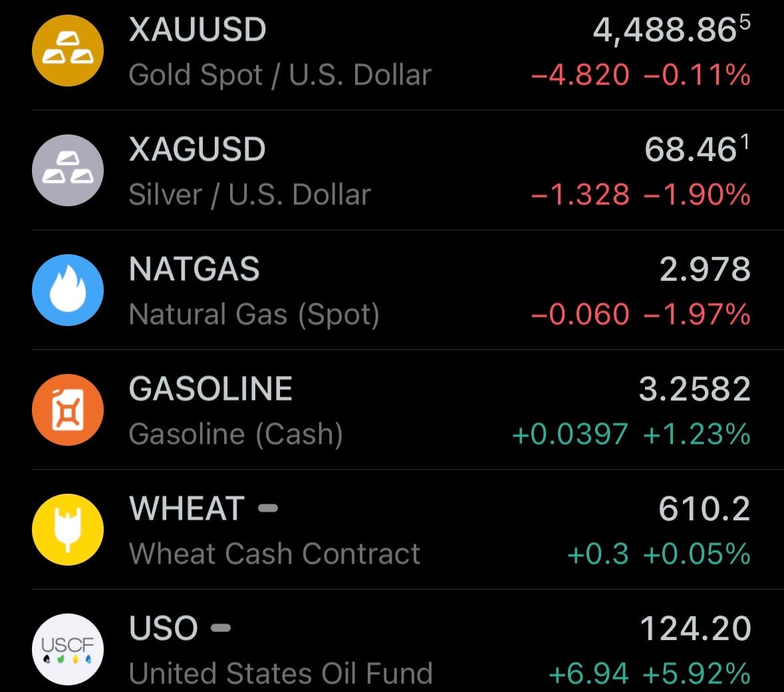Select the Natural Gas (Spot) description
This screenshot has width=784, height=692.
pos(254,315)
